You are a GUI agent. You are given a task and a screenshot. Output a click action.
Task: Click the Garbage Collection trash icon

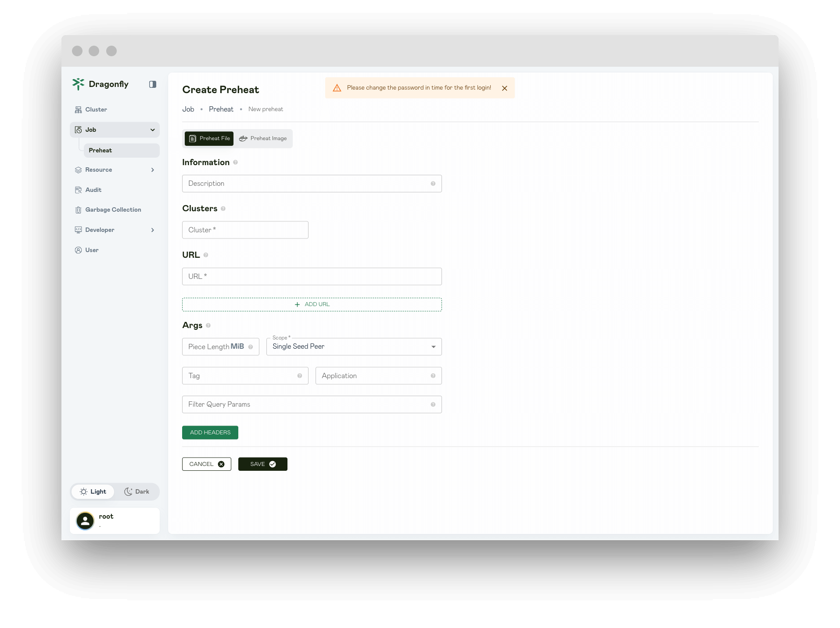click(78, 210)
